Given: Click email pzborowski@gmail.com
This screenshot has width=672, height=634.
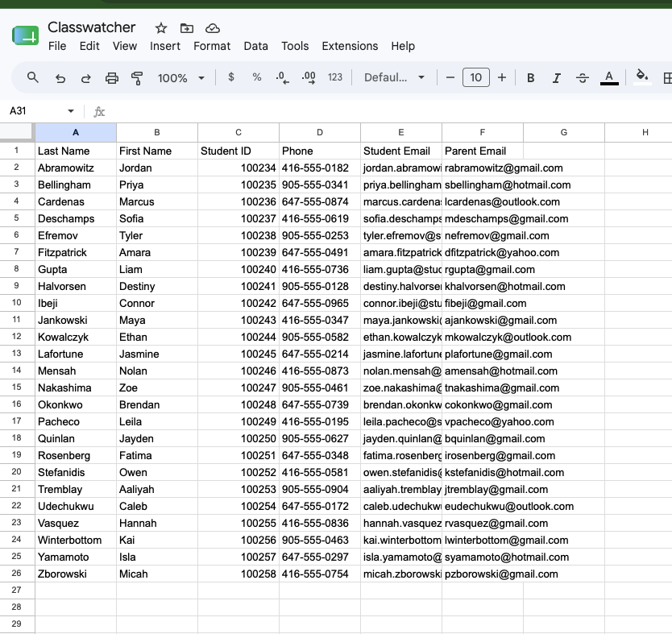Looking at the screenshot, I should coord(501,574).
